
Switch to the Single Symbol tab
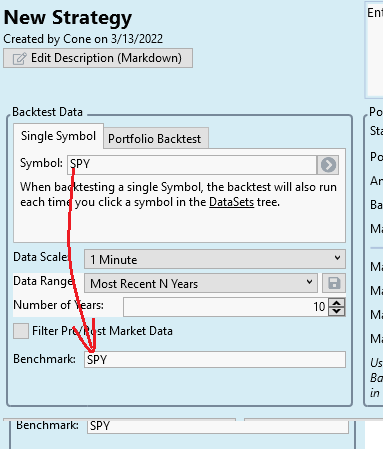click(x=58, y=136)
